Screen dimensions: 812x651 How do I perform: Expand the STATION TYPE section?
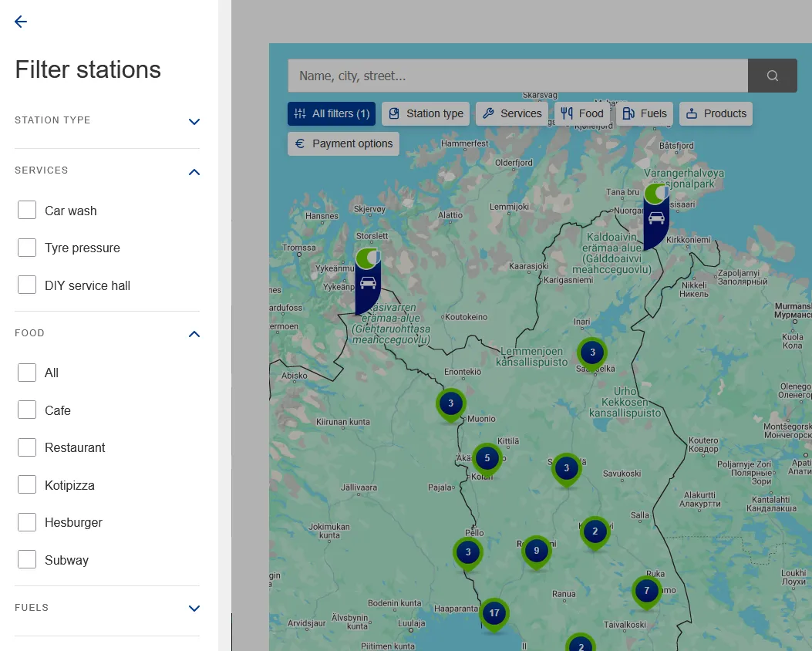[194, 121]
